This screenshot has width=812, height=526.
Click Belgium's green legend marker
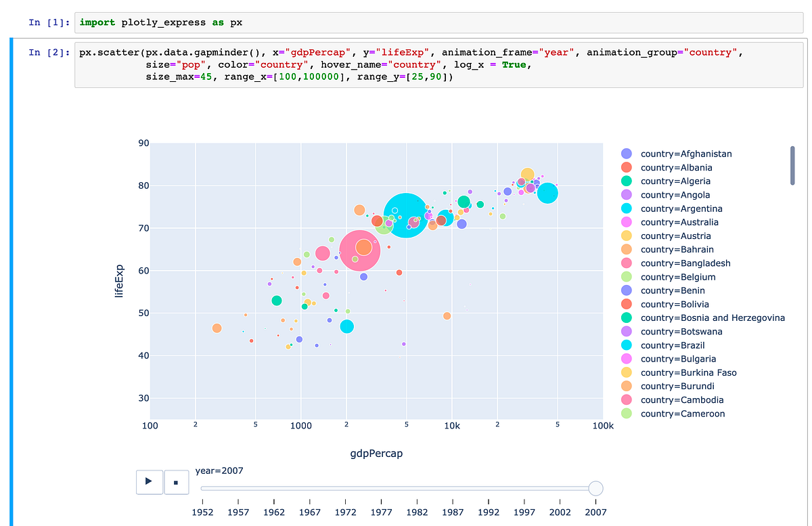tap(627, 277)
